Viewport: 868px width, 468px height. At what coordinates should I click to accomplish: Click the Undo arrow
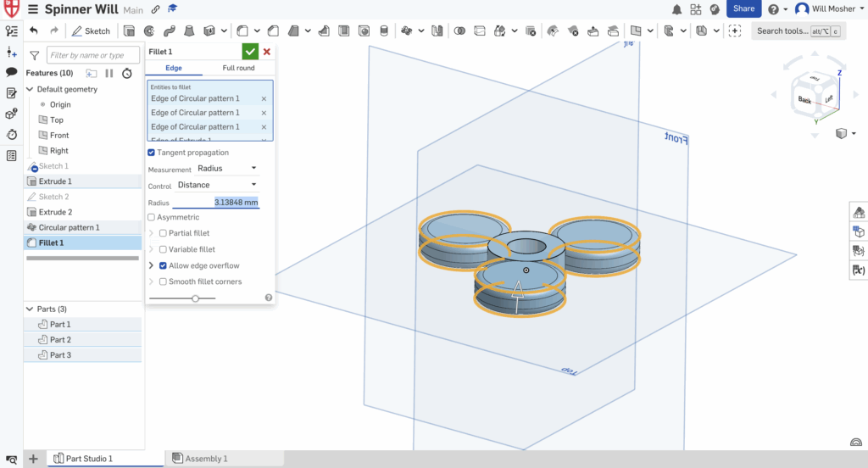[34, 31]
